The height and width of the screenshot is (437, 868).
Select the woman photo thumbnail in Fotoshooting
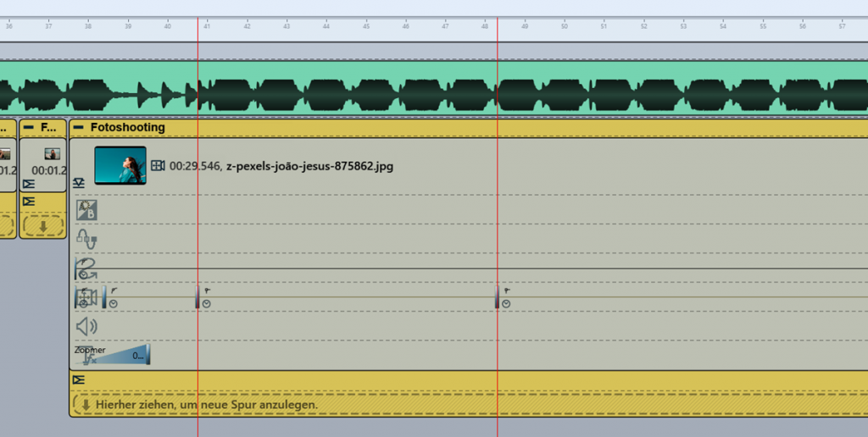(120, 165)
